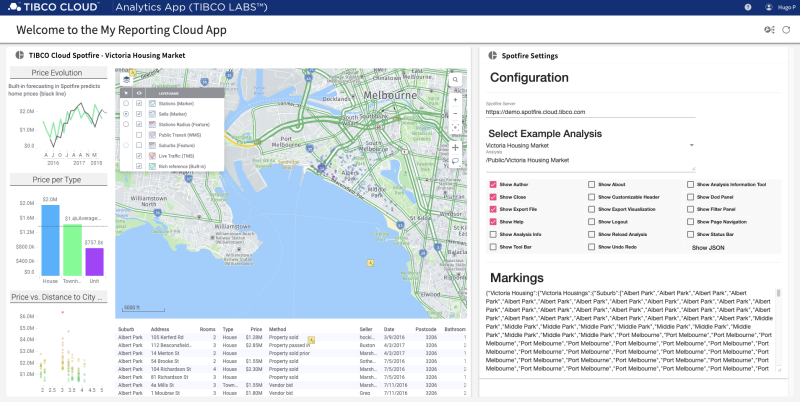The height and width of the screenshot is (402, 800).
Task: Tick the Show Undo Redo checkbox
Action: click(591, 247)
